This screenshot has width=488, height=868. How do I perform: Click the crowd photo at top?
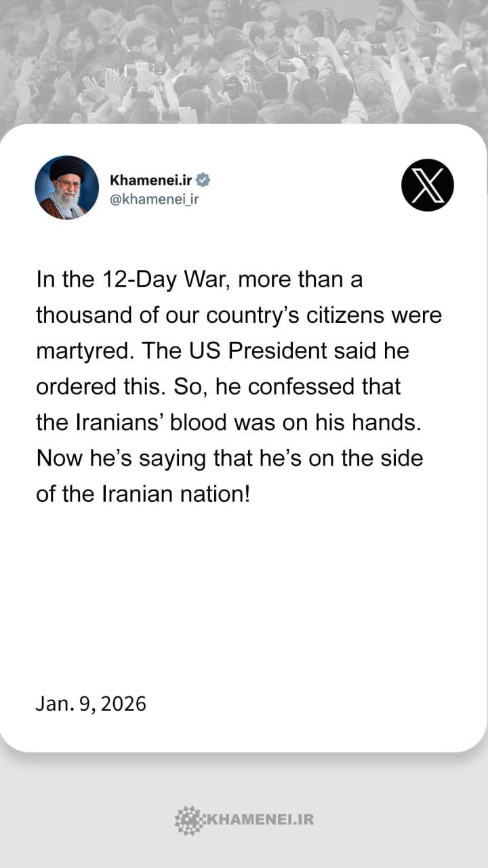click(x=244, y=61)
